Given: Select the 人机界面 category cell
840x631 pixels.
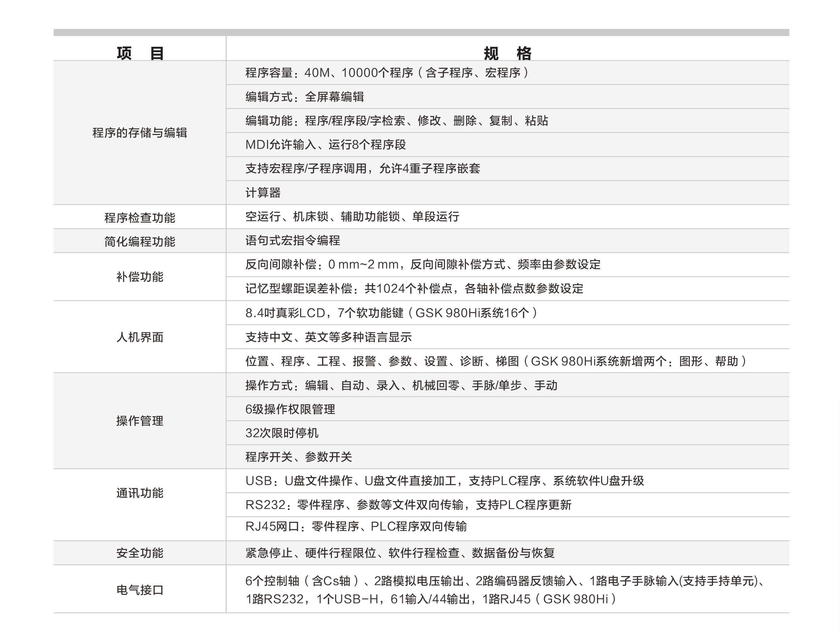Looking at the screenshot, I should pos(140,337).
